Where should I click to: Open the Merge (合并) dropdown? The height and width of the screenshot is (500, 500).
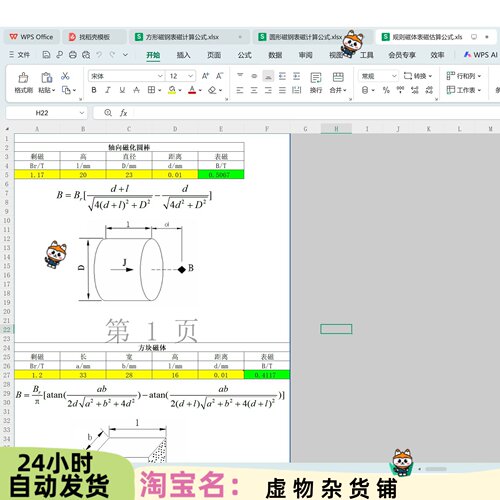click(338, 90)
